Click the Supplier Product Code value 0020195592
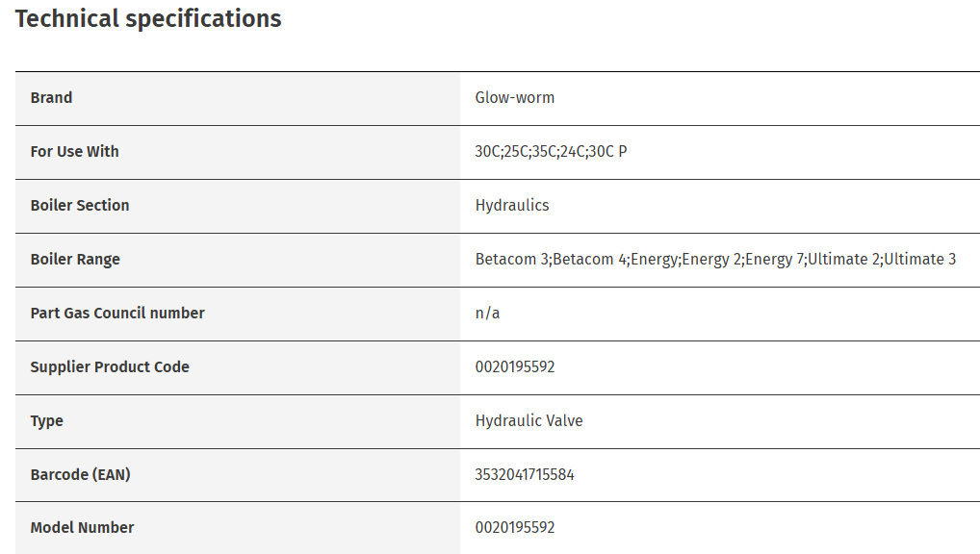The image size is (980, 554). pyautogui.click(x=515, y=367)
